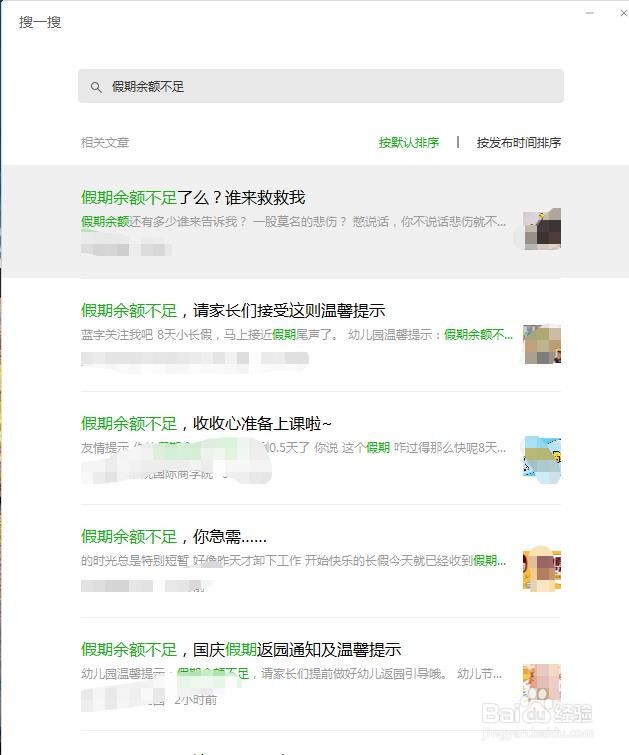629x755 pixels.
Task: Click thumbnail of first article result
Action: click(x=542, y=229)
